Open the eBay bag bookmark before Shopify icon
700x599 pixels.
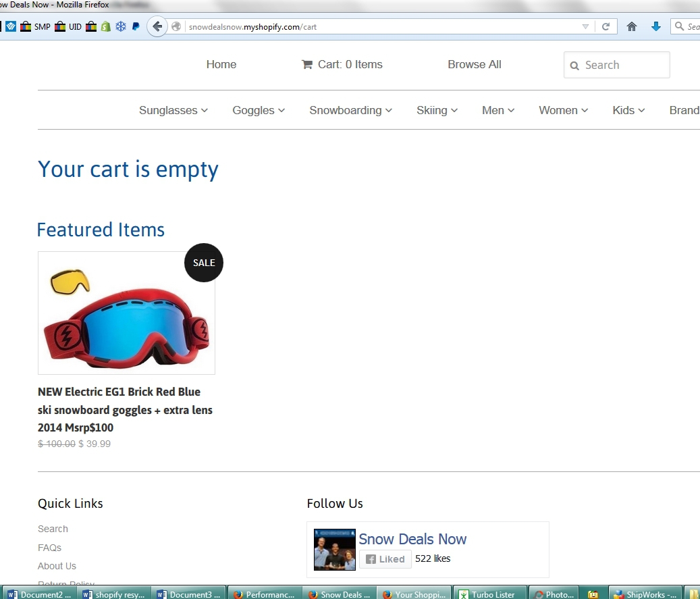point(91,27)
